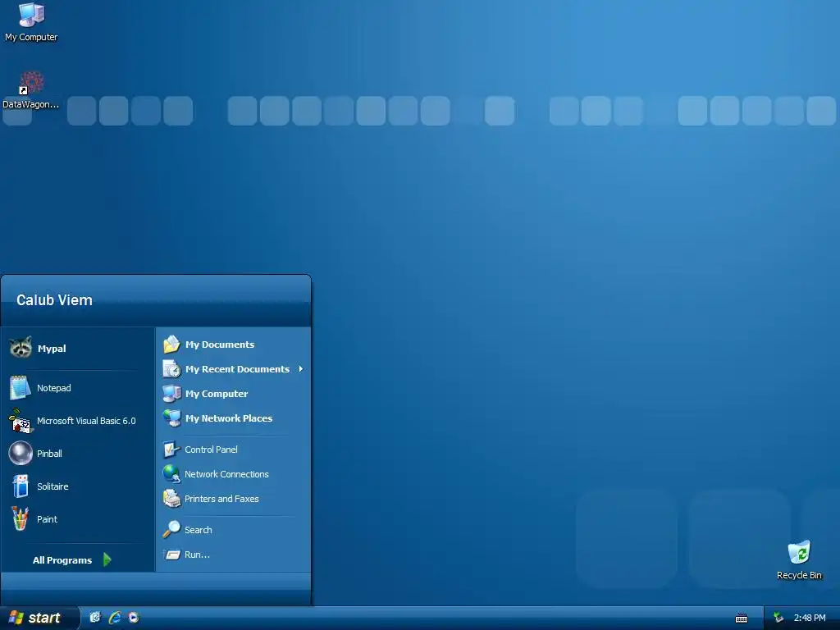Click the My Network Places text label
Image resolution: width=840 pixels, height=630 pixels.
(229, 418)
